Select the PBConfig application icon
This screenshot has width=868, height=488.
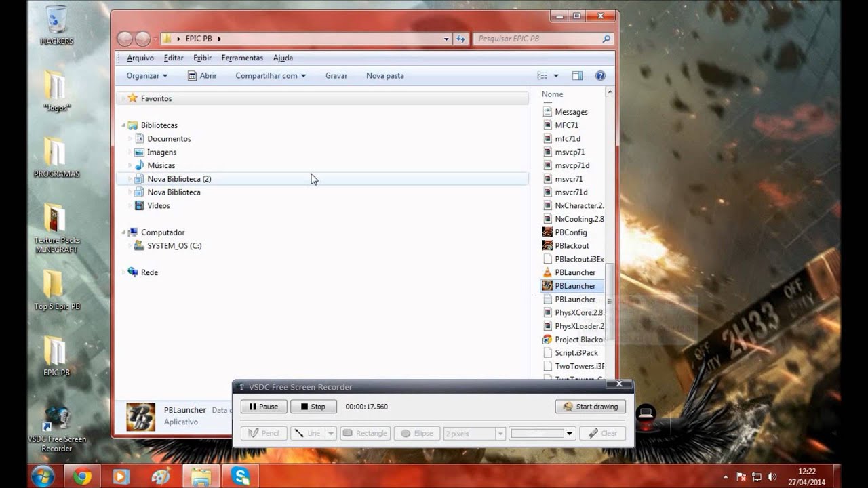(x=547, y=232)
